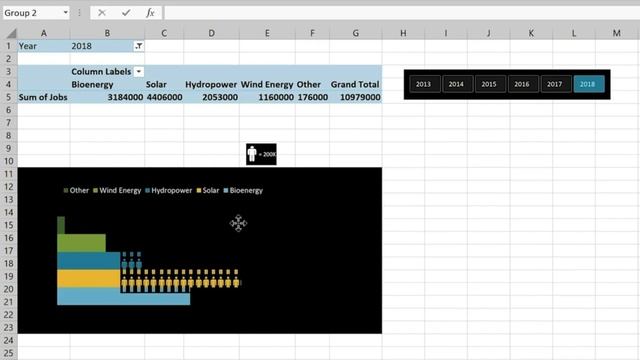The image size is (640, 360).
Task: Select column D header
Action: [x=211, y=33]
